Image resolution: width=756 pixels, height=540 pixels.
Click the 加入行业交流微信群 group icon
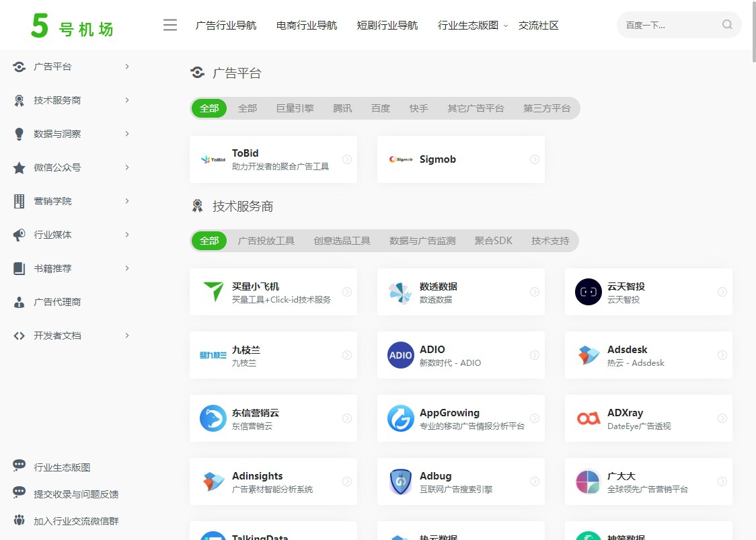pos(20,520)
